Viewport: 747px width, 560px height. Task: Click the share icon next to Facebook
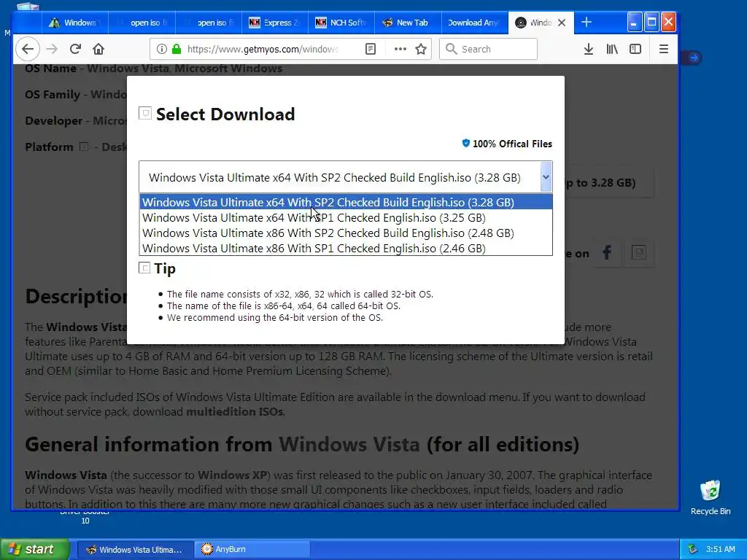(x=638, y=252)
